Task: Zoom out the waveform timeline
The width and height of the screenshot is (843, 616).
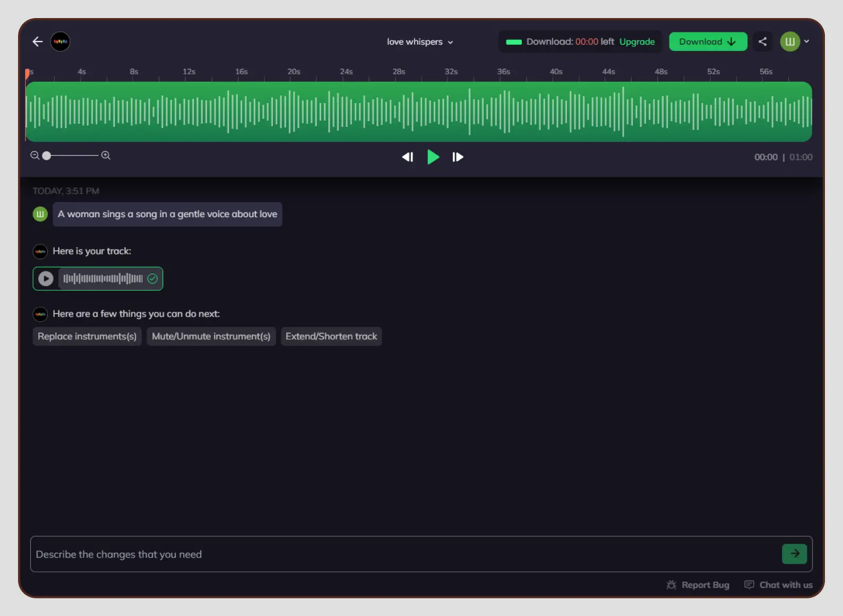Action: pos(35,156)
